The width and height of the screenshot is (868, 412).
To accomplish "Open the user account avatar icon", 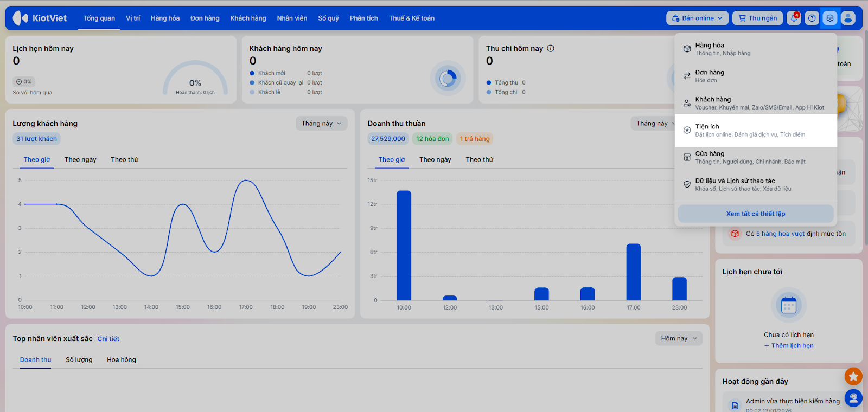I will [848, 18].
